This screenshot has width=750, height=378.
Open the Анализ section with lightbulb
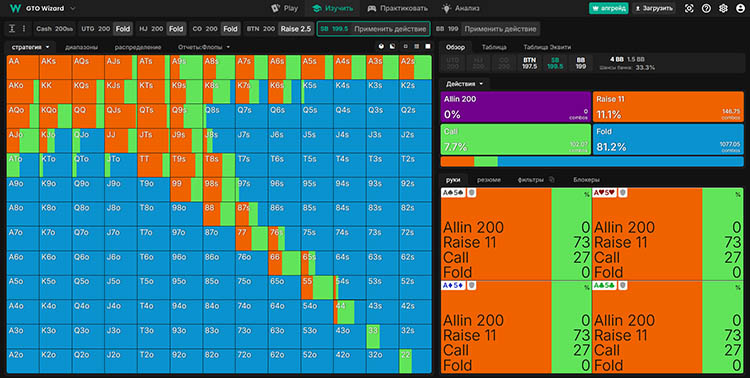(x=460, y=8)
